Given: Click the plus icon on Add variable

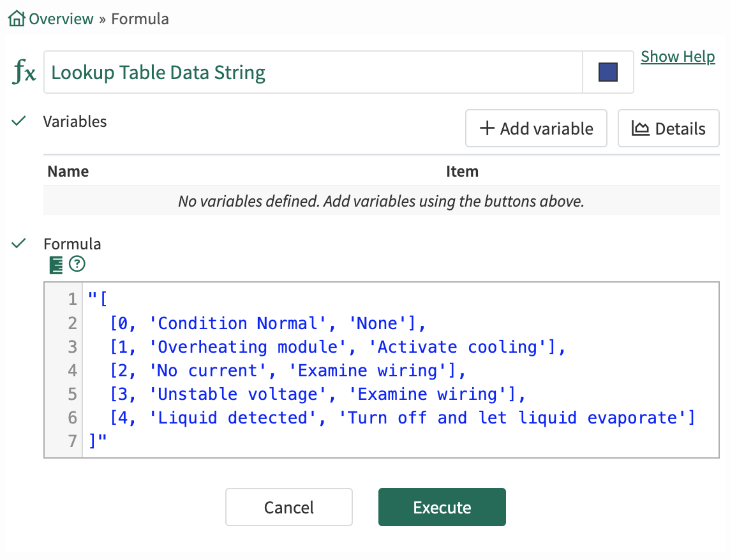Looking at the screenshot, I should pyautogui.click(x=488, y=129).
